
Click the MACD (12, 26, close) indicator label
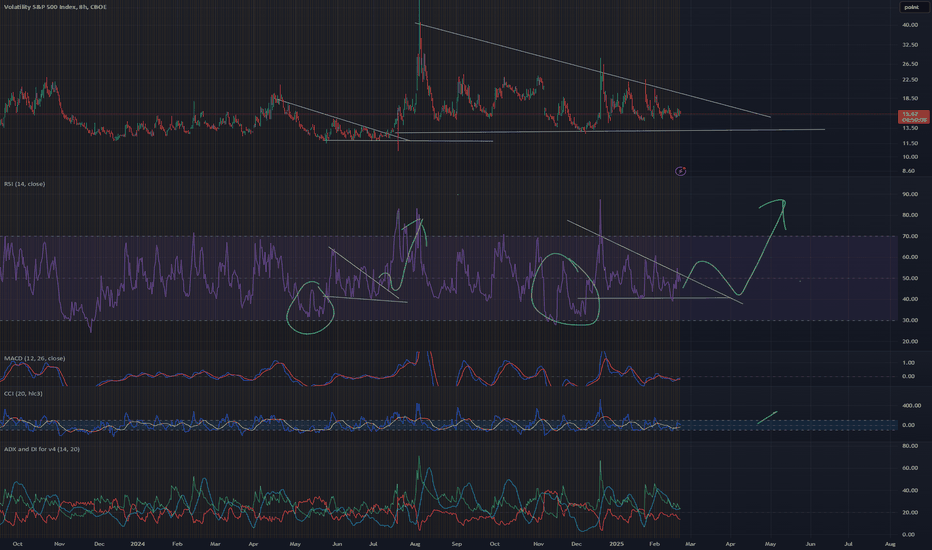click(x=34, y=358)
